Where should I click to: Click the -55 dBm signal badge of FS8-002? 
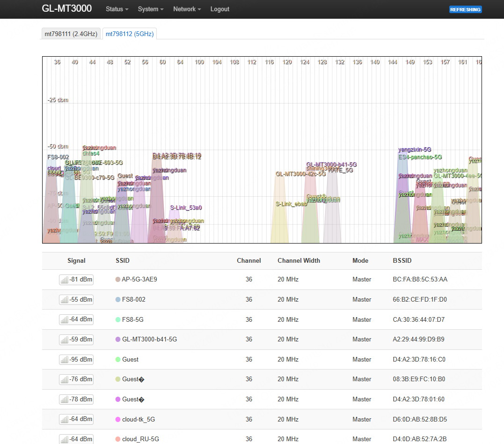[76, 300]
